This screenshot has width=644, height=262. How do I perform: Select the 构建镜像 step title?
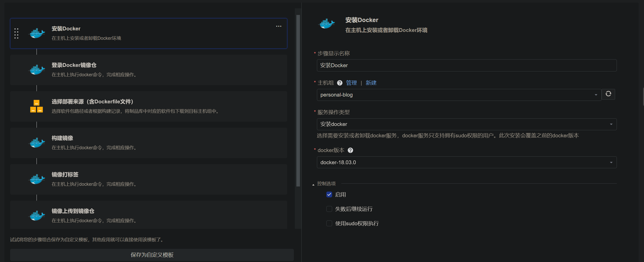click(62, 138)
